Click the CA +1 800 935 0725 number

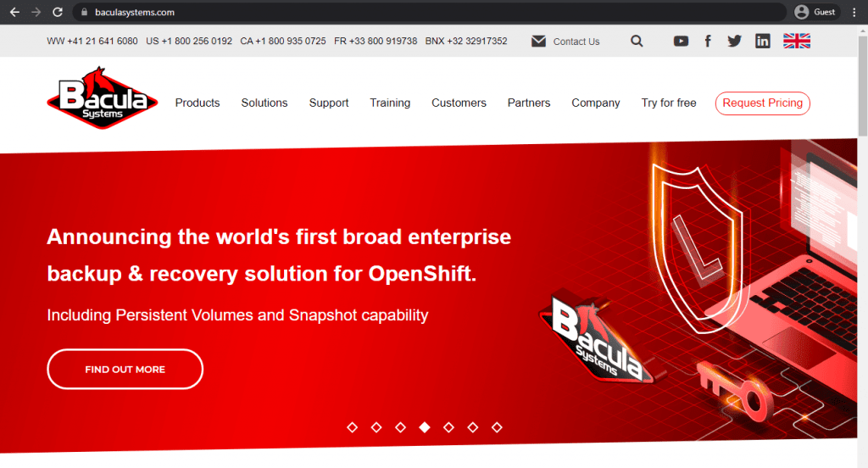(283, 41)
